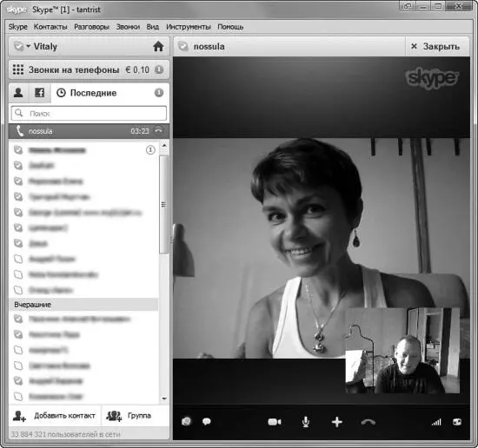Click Звонки на телефоны button
Screen dimensions: 478x448
pyautogui.click(x=89, y=69)
